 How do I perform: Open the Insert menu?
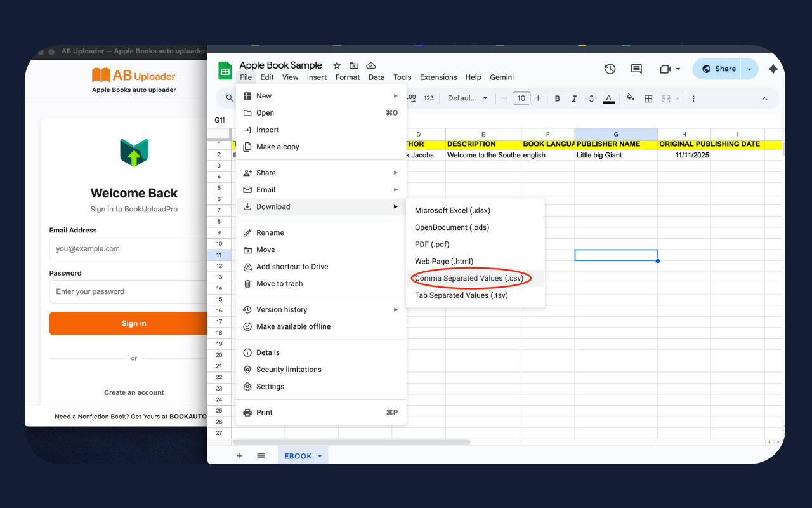point(317,77)
